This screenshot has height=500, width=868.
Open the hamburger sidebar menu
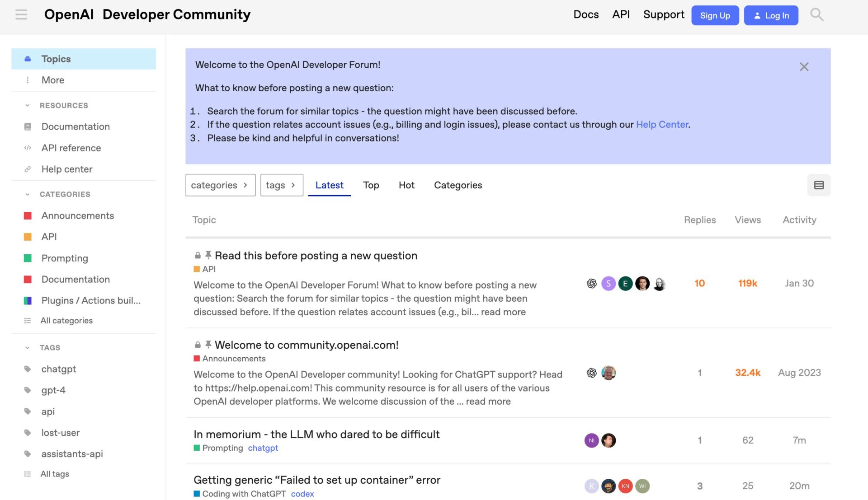click(x=21, y=14)
